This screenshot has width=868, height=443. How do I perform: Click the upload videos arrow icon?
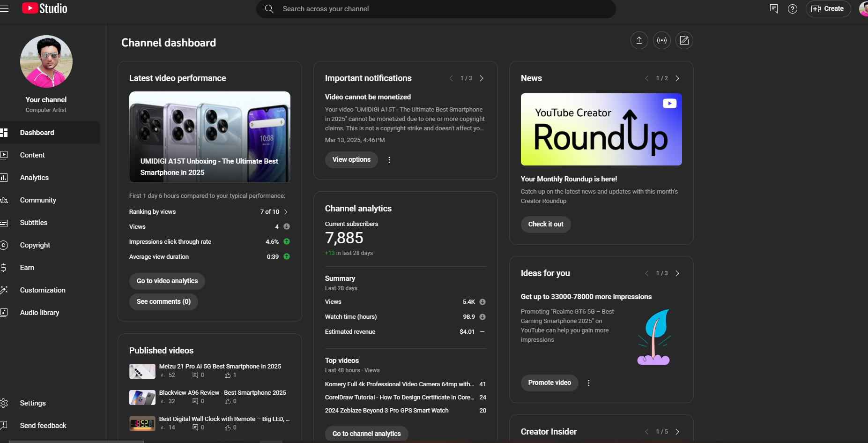tap(639, 40)
